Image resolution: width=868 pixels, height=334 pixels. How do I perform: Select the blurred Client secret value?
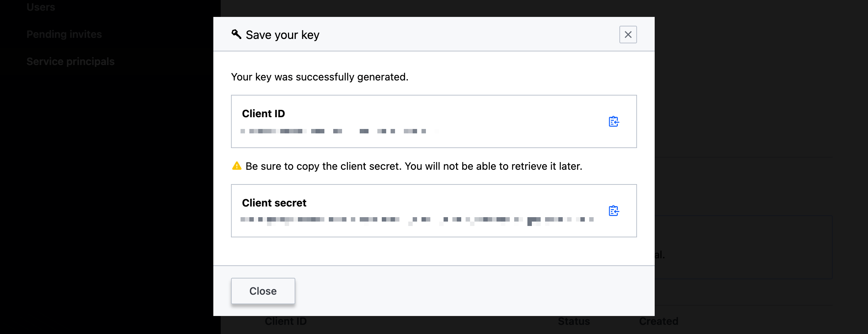417,220
